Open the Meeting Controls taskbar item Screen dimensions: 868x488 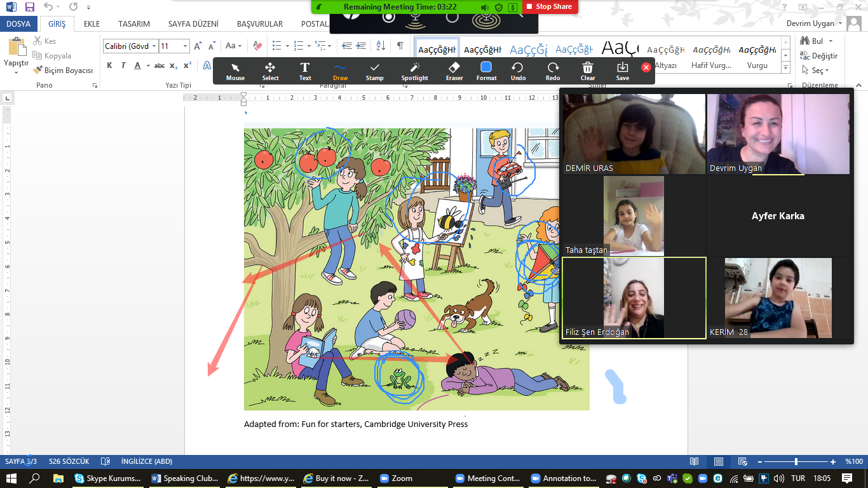[489, 478]
